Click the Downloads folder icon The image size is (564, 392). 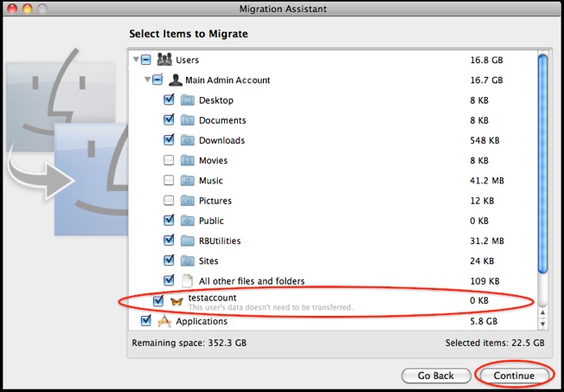pos(188,140)
